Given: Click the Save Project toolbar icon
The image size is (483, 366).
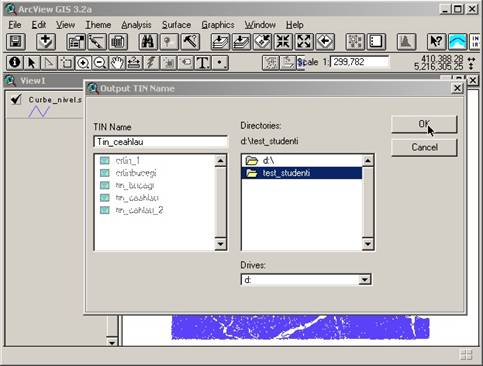Looking at the screenshot, I should pyautogui.click(x=15, y=42).
